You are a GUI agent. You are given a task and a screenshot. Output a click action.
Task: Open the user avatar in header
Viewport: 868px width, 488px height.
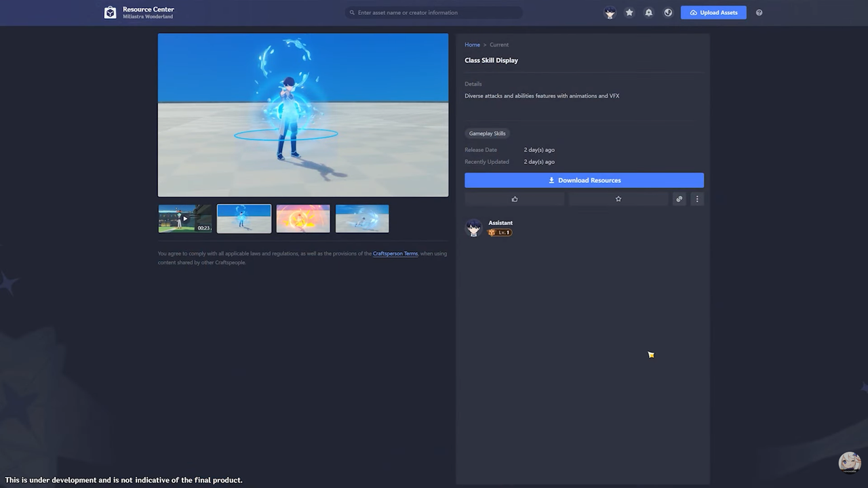(x=610, y=12)
